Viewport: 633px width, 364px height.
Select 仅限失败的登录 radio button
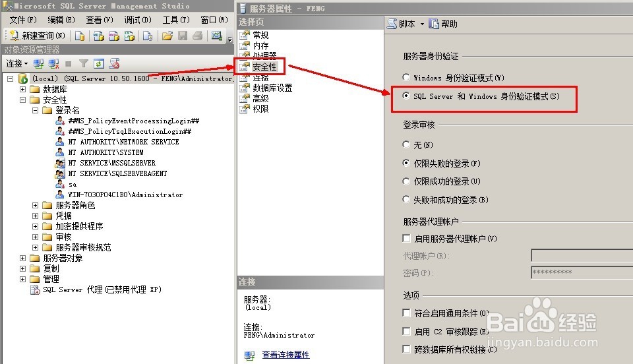click(406, 163)
